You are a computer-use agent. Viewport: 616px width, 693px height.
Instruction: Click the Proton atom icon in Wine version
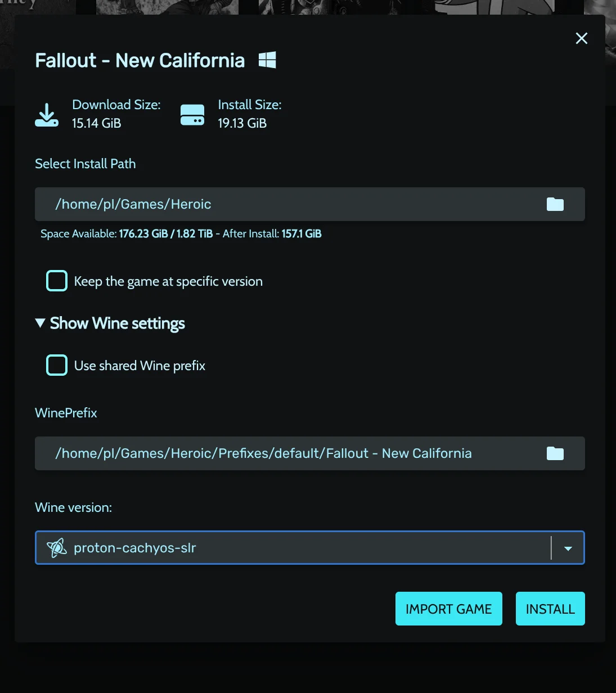[57, 548]
